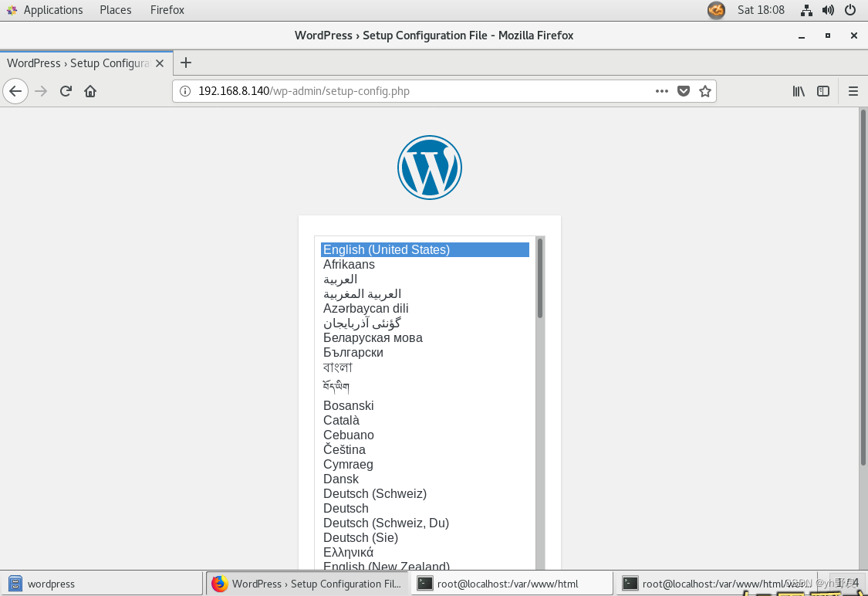This screenshot has height=596, width=868.
Task: Switch to the wordpress file manager window
Action: [102, 583]
